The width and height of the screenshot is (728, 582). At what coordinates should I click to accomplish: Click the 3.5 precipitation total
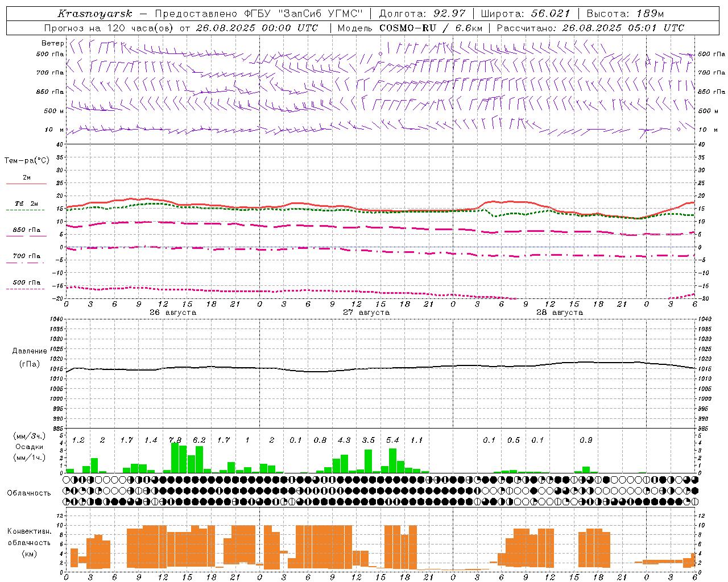369,440
